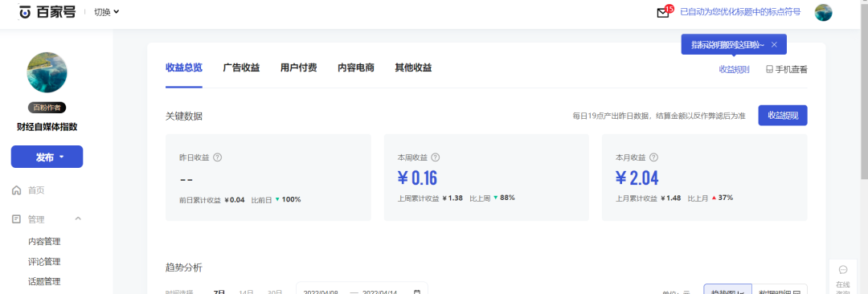This screenshot has width=868, height=294.
Task: Click the 百粉作者 badge
Action: (47, 108)
